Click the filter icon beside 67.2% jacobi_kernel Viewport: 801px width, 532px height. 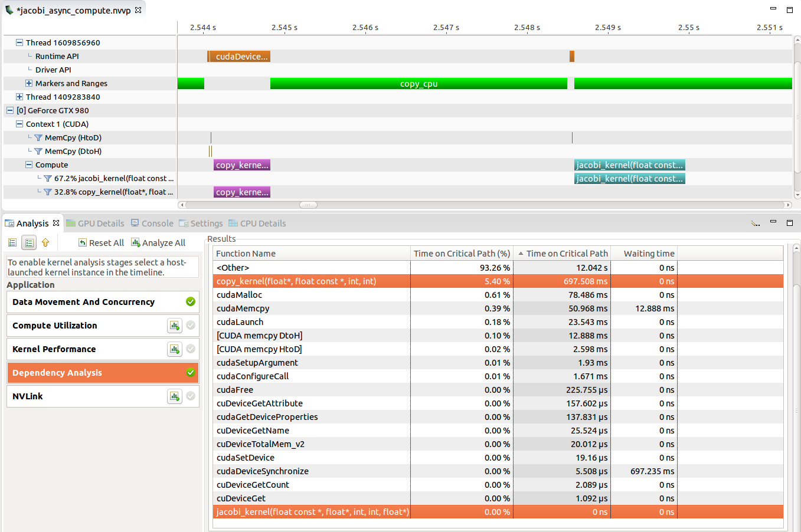[47, 178]
